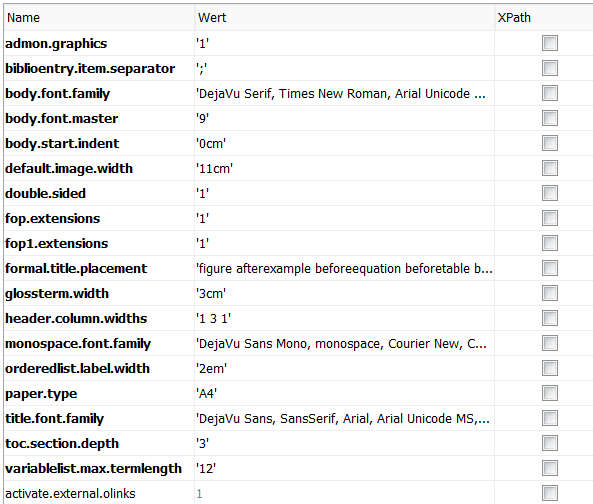Edit monospace.font.family value field
593x504 pixels.
[344, 343]
